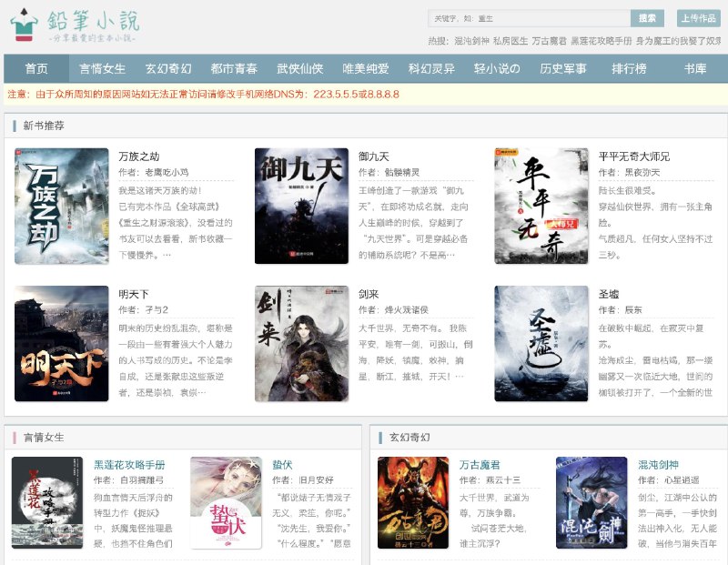Switch to 玄幻奇幻 navigation item
The height and width of the screenshot is (565, 728).
[x=168, y=69]
